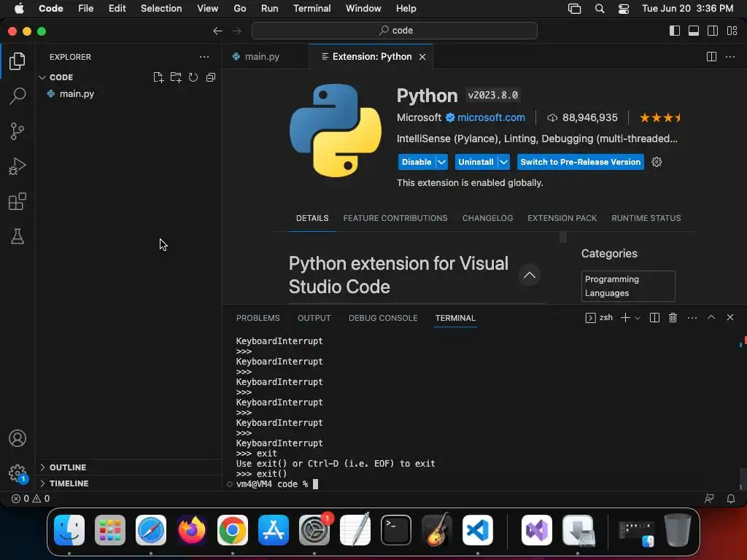Toggle the bottom panel visibility

[694, 31]
